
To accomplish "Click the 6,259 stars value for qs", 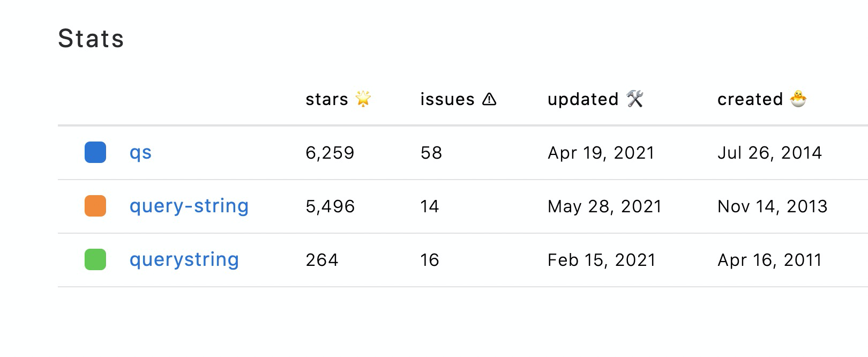I will [330, 153].
